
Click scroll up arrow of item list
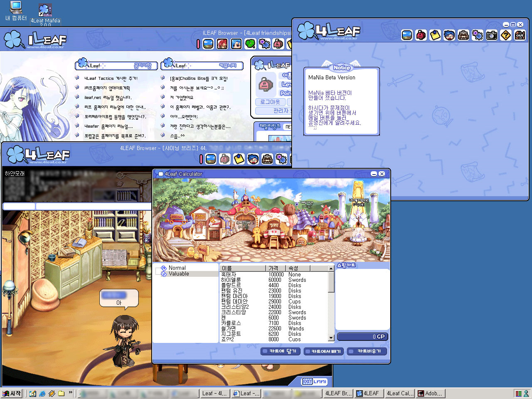pyautogui.click(x=331, y=268)
